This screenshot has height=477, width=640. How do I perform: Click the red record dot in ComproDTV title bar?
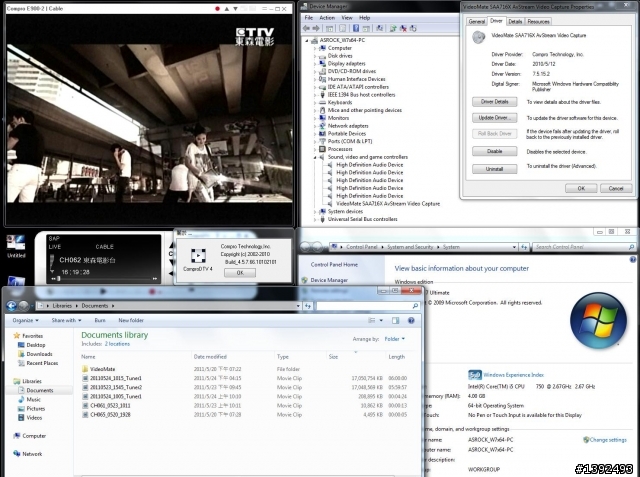click(218, 9)
